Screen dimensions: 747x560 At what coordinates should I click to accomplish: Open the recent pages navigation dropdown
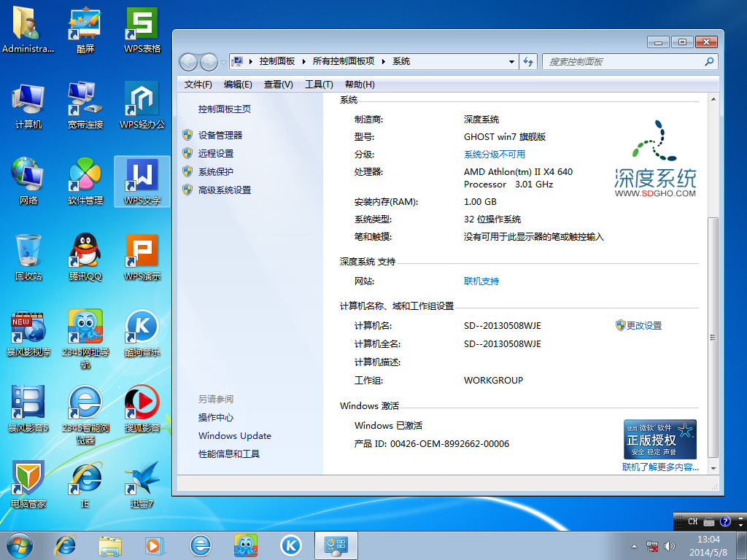point(223,62)
